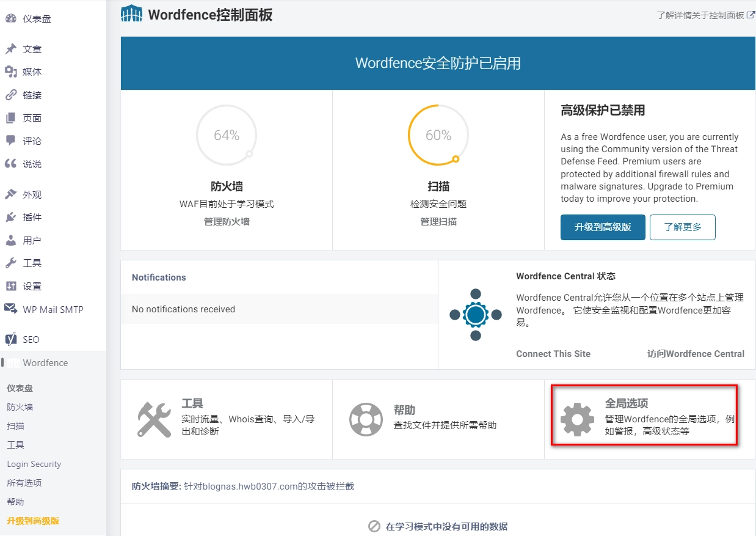Viewport: 756px width, 536px height.
Task: Click the lifebuoy help icon
Action: [x=366, y=419]
